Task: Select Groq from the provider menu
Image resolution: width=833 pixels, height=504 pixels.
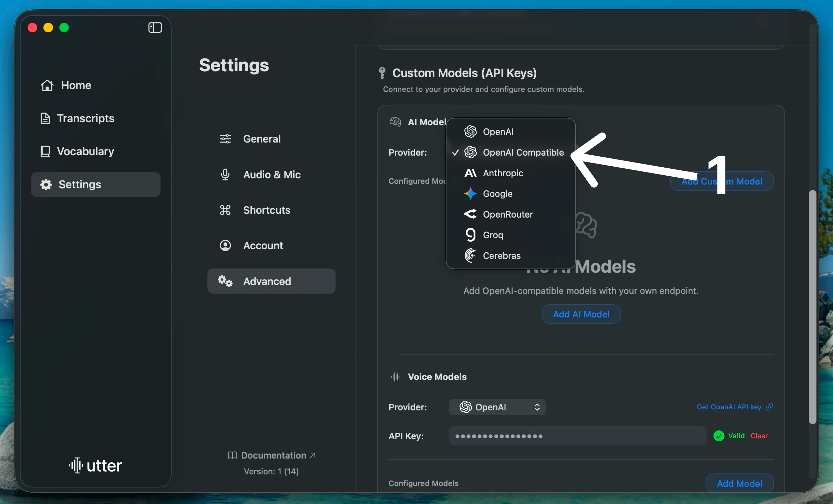Action: [492, 235]
